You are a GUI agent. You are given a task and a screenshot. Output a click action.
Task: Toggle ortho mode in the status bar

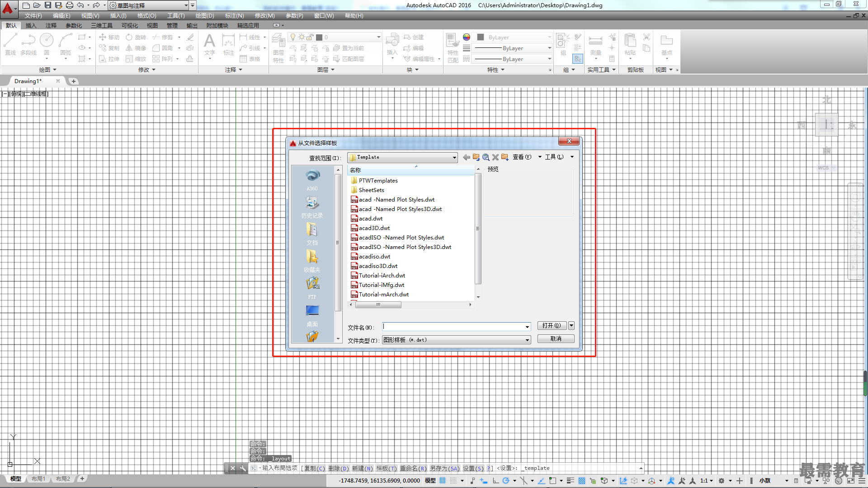[x=496, y=481]
